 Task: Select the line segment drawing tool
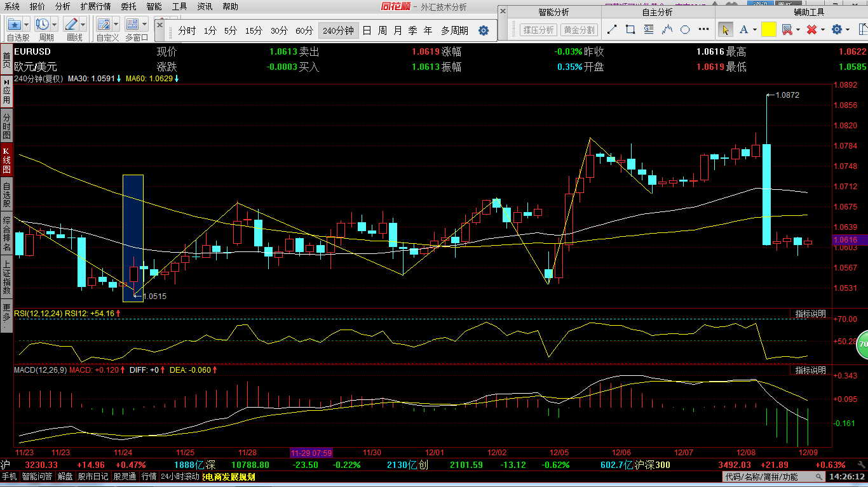612,30
